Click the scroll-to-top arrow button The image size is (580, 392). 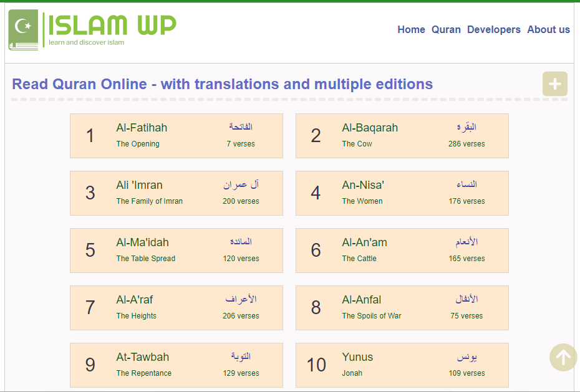point(563,357)
